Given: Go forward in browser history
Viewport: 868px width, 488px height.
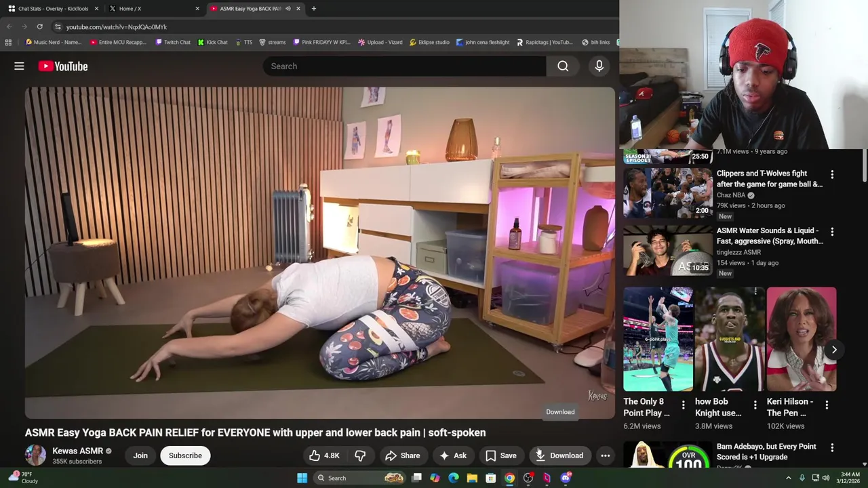Looking at the screenshot, I should click(x=24, y=26).
